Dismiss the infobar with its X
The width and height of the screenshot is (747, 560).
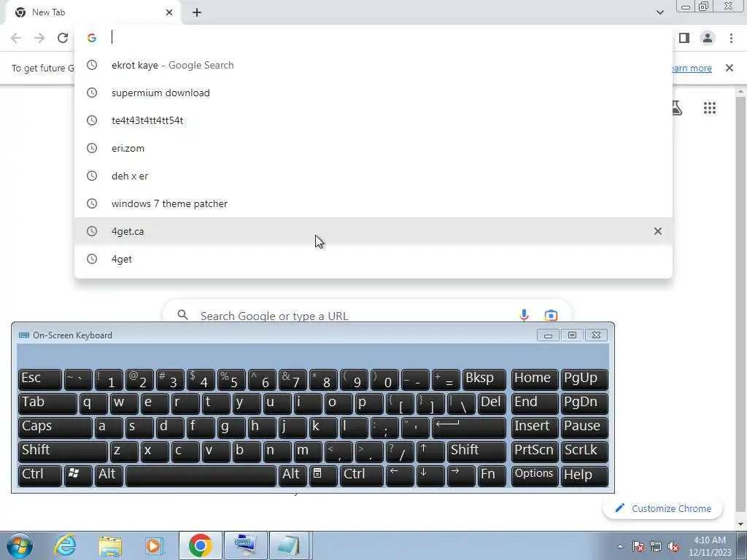coord(729,68)
